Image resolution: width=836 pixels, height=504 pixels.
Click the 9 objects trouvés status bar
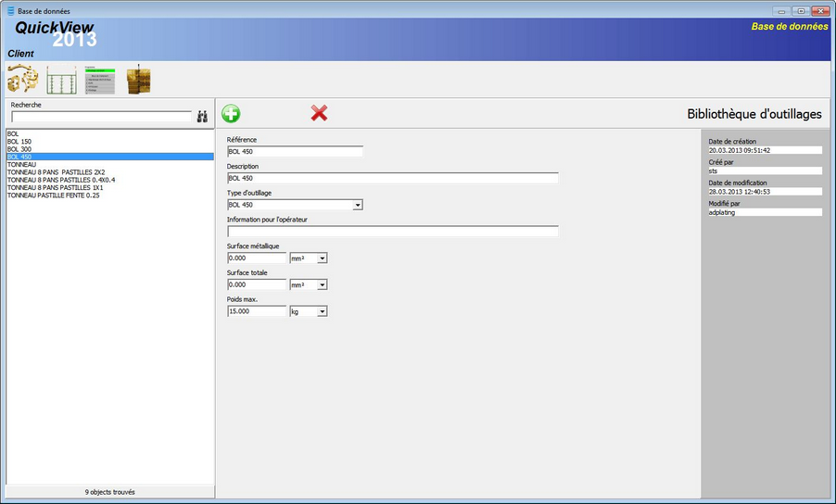click(110, 492)
